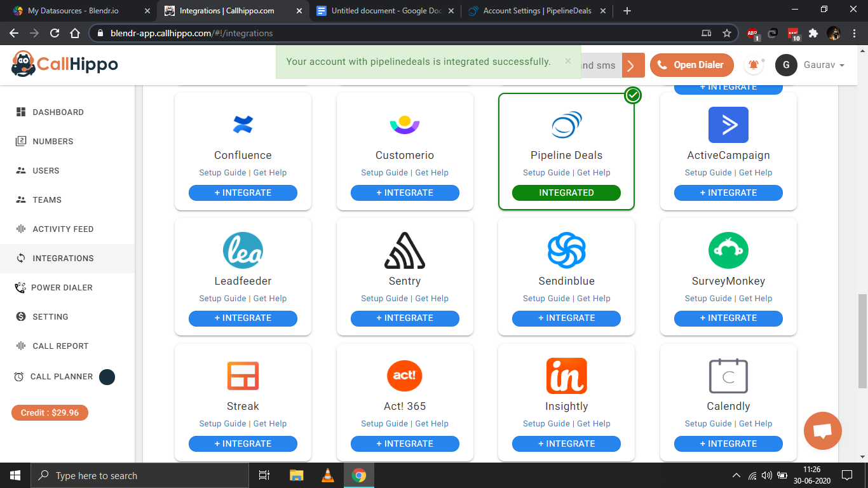868x488 pixels.
Task: Click the Calendly logo icon
Action: pos(728,376)
